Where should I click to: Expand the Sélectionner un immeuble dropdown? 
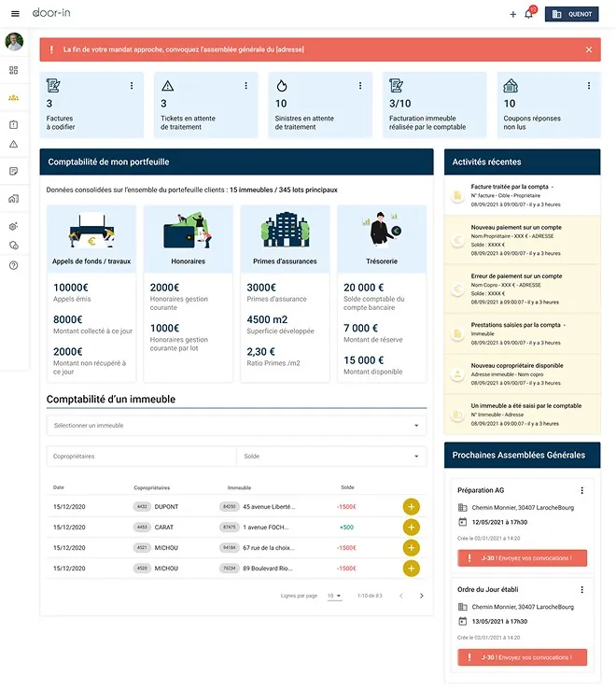click(237, 426)
